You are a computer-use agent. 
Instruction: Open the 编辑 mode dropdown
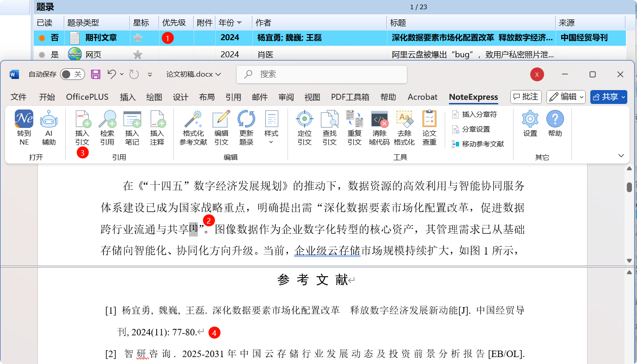[566, 97]
